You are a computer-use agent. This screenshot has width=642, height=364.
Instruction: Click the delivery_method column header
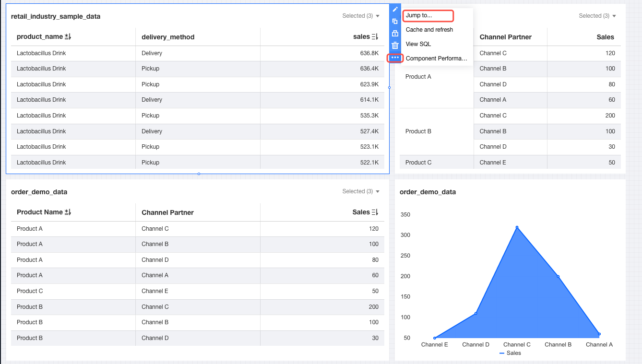[168, 37]
